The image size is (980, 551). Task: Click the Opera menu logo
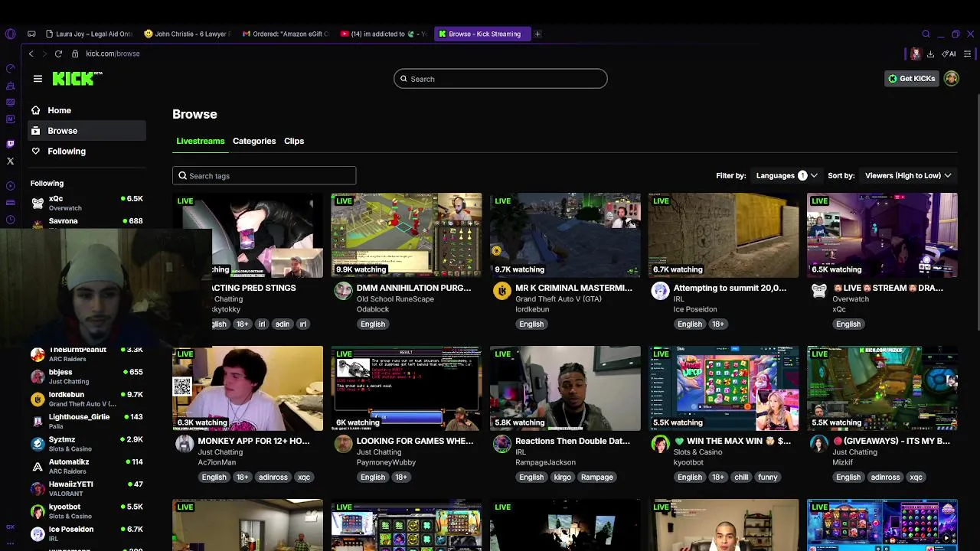click(x=10, y=34)
